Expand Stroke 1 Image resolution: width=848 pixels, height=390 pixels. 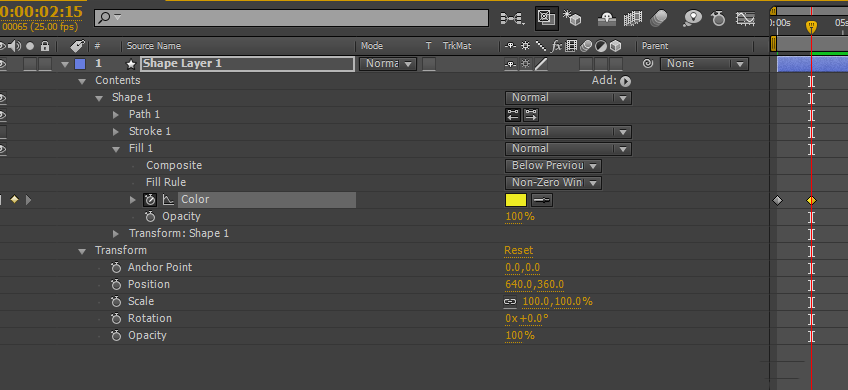click(x=116, y=132)
